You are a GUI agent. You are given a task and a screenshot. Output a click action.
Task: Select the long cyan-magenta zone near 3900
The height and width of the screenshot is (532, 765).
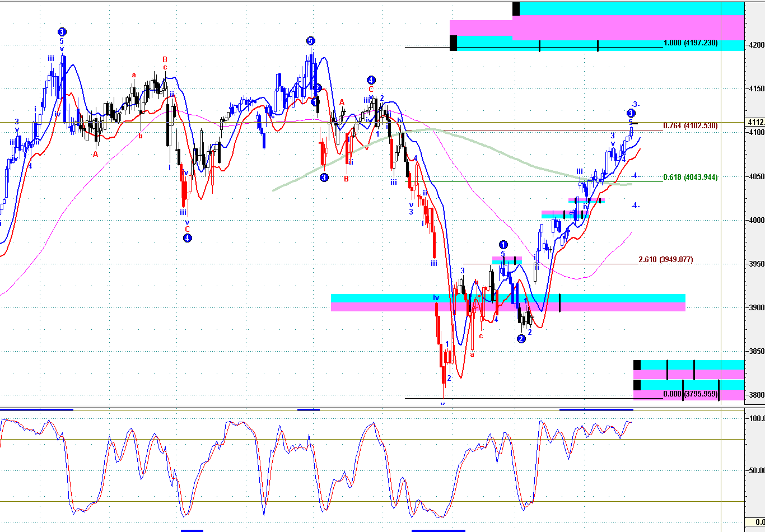point(508,302)
